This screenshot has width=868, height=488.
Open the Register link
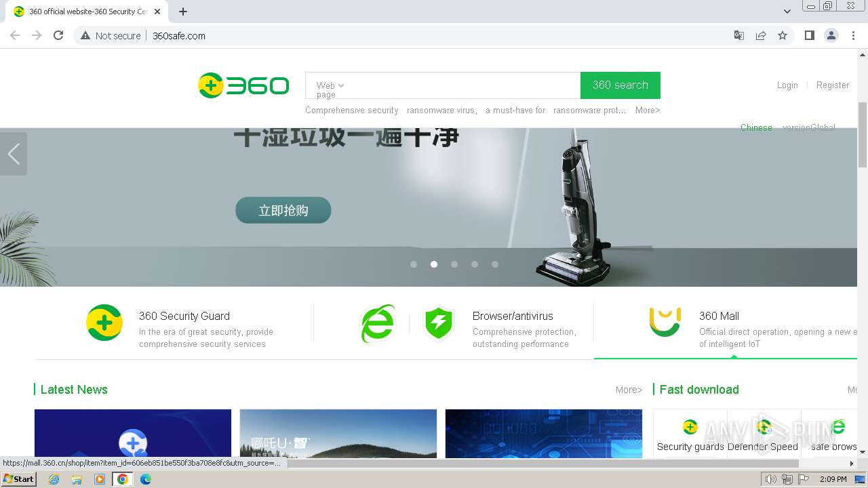tap(833, 85)
